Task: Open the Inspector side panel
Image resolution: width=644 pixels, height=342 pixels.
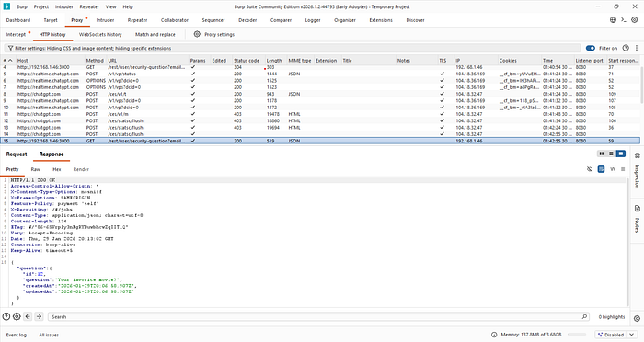Action: (x=637, y=171)
